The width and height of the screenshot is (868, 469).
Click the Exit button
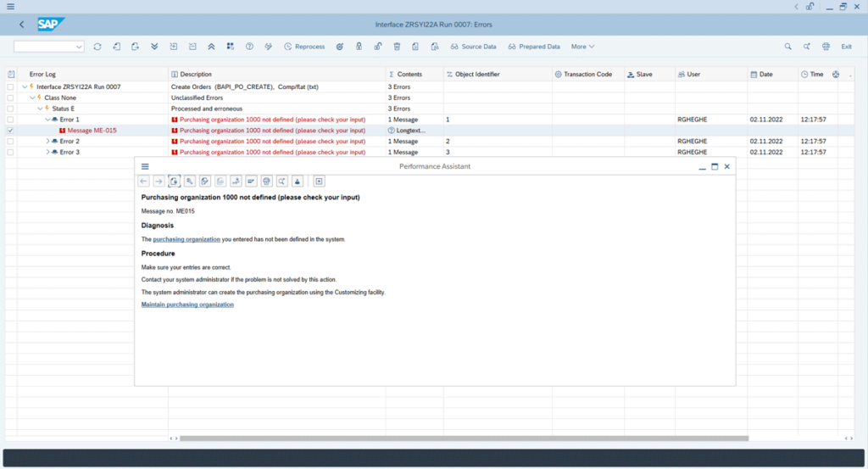pos(847,47)
